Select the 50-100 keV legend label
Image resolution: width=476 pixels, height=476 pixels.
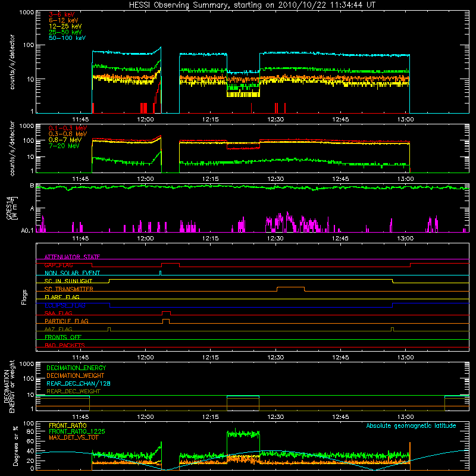(67, 38)
